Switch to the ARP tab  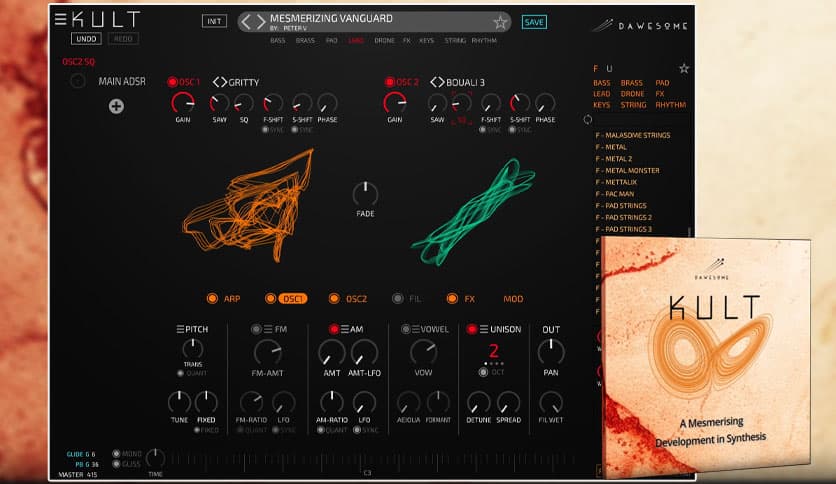[231, 299]
